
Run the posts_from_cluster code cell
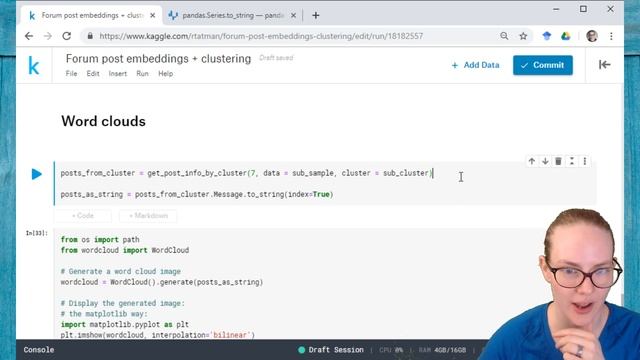click(x=36, y=174)
